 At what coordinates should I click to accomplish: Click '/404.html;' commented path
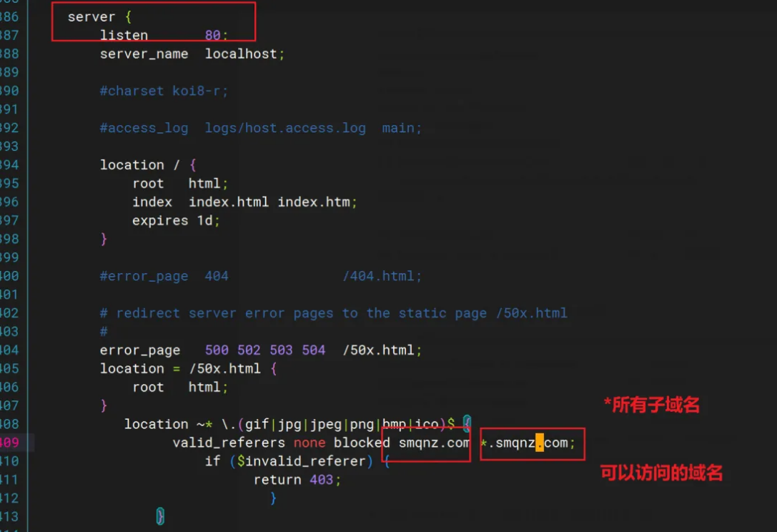(x=382, y=276)
